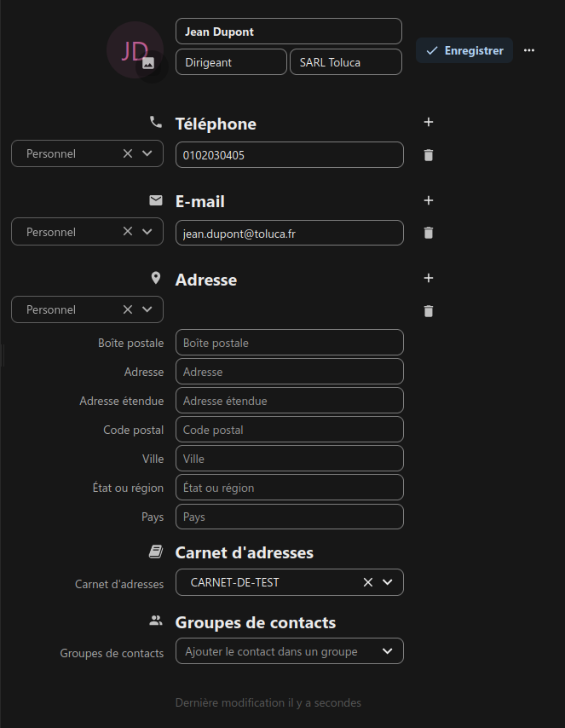This screenshot has width=565, height=728.
Task: Delete the jean.dupont@toluca.fr e-mail entry
Action: [429, 233]
